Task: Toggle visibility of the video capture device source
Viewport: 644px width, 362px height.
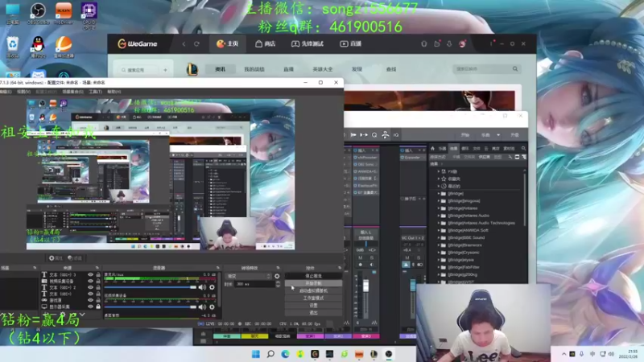Action: pos(90,281)
